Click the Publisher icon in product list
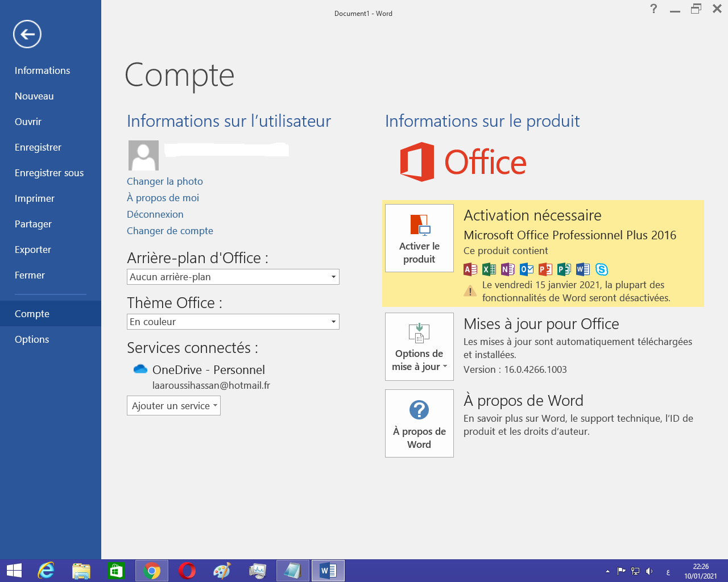 coord(564,269)
